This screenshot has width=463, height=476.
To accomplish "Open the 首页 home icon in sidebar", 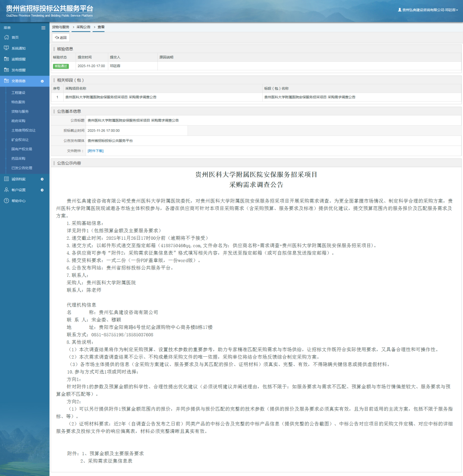I will (6, 37).
